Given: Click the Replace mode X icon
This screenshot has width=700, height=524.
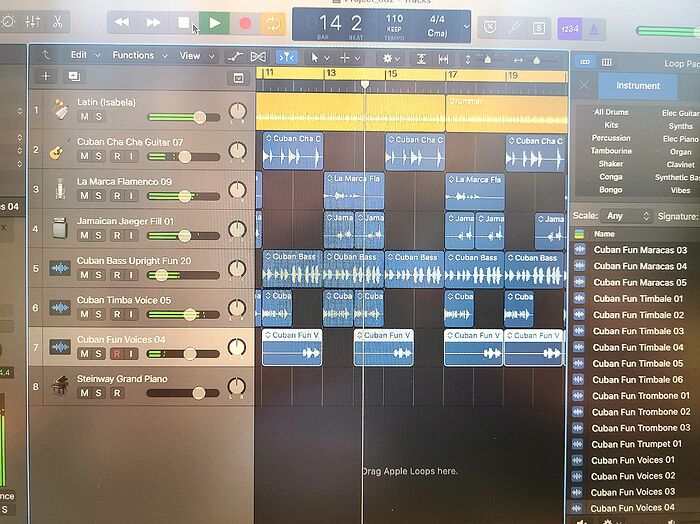Looking at the screenshot, I should tap(490, 28).
